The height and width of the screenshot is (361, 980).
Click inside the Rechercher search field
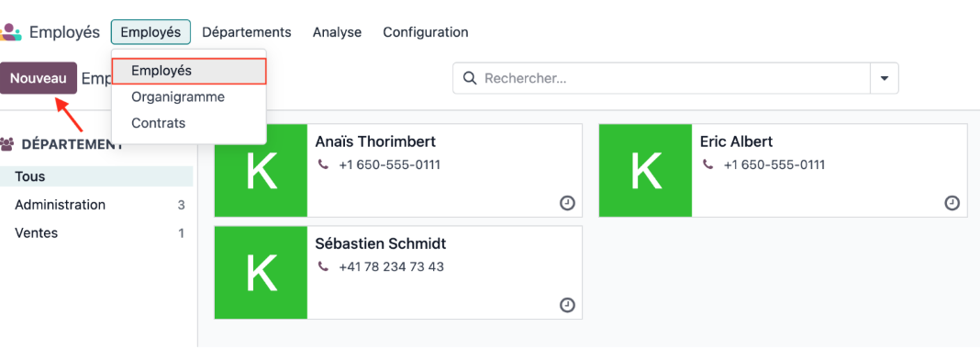coord(674,78)
